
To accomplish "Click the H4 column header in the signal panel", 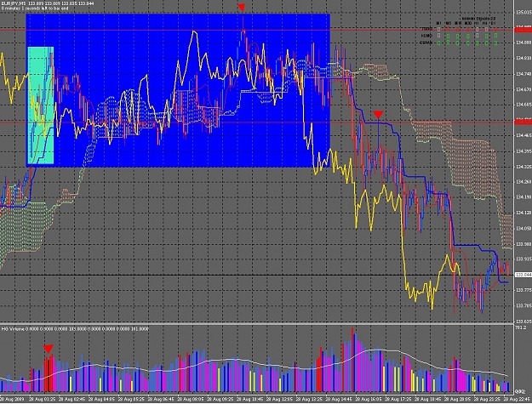I will click(x=487, y=23).
